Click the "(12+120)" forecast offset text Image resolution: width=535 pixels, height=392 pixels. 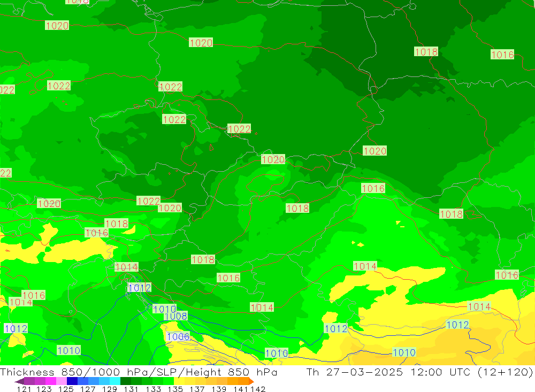point(505,372)
